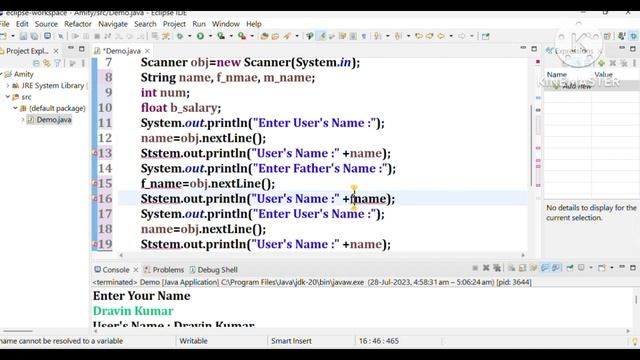
Task: Click the error marker on line 13
Action: [x=94, y=153]
